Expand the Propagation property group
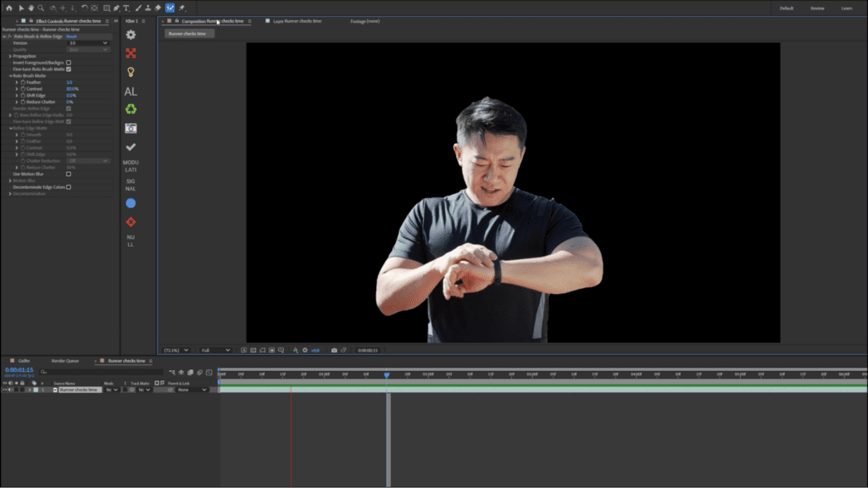Viewport: 868px width, 488px height. point(10,56)
